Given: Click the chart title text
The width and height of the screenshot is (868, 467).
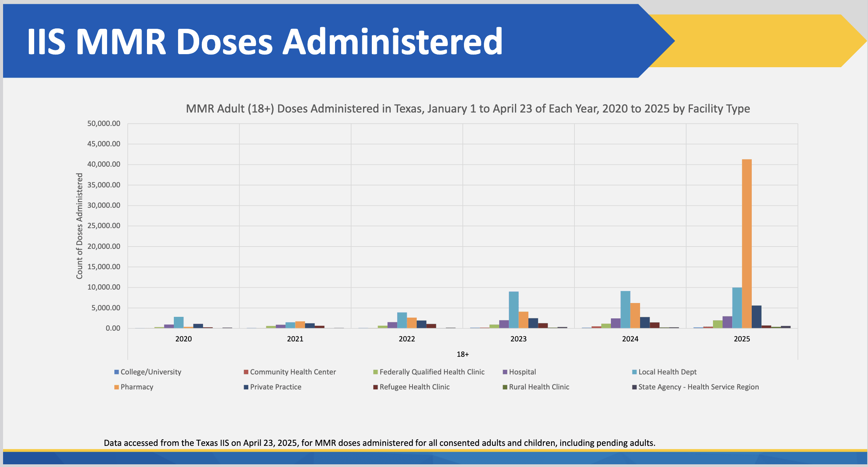Looking at the screenshot, I should pyautogui.click(x=468, y=109).
